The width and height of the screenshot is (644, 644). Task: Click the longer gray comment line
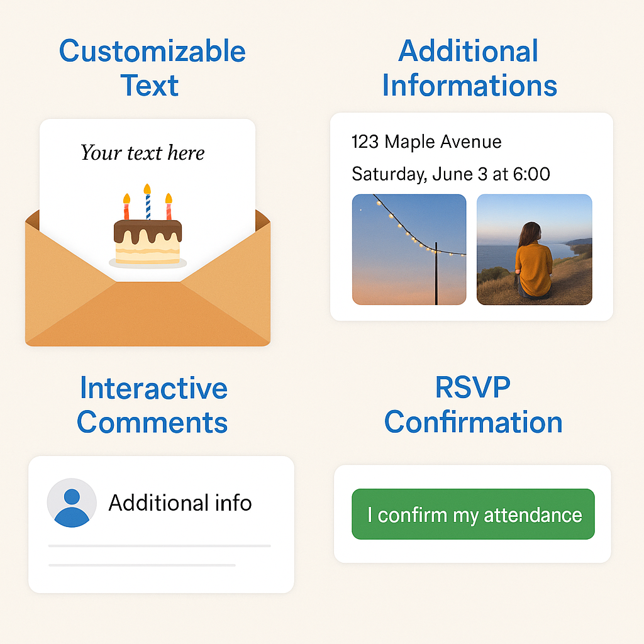160,546
